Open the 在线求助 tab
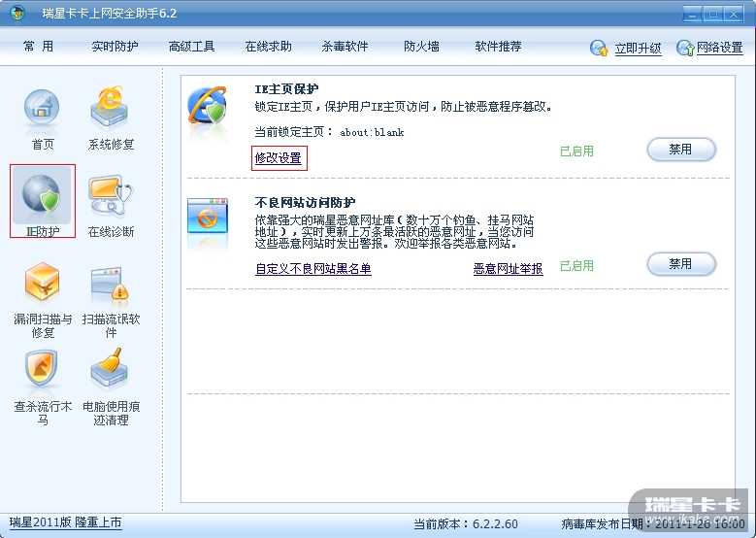This screenshot has height=538, width=756. (x=268, y=47)
